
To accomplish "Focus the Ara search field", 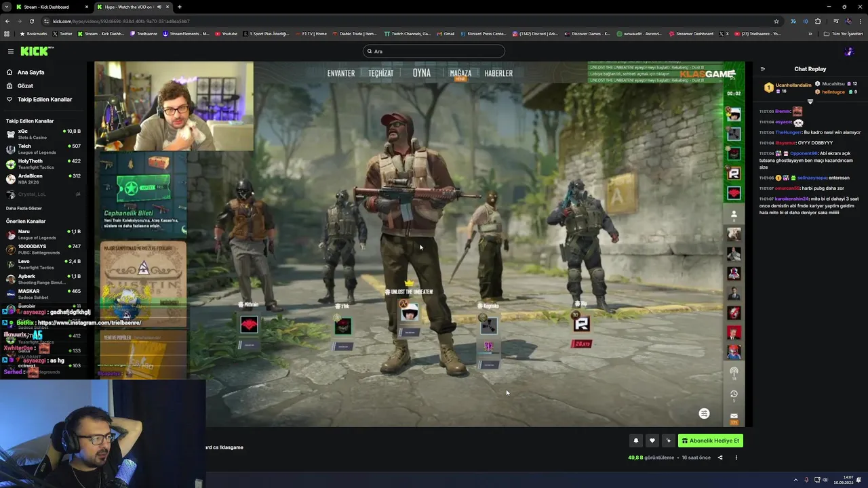I will (434, 51).
